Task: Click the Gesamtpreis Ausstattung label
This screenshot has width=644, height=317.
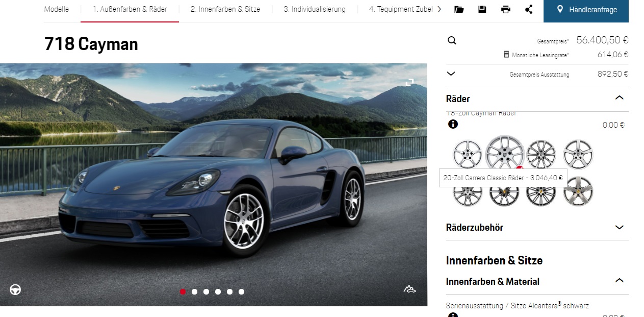Action: click(x=539, y=75)
